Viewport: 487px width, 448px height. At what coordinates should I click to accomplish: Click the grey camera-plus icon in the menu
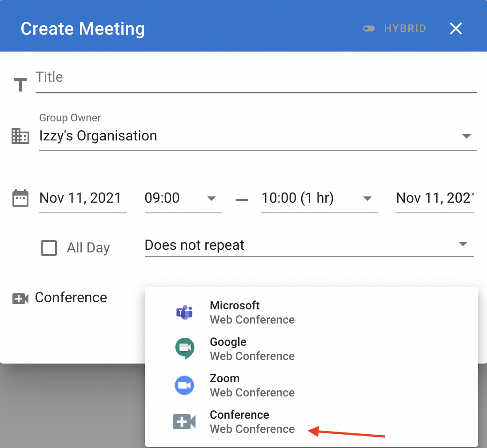184,422
